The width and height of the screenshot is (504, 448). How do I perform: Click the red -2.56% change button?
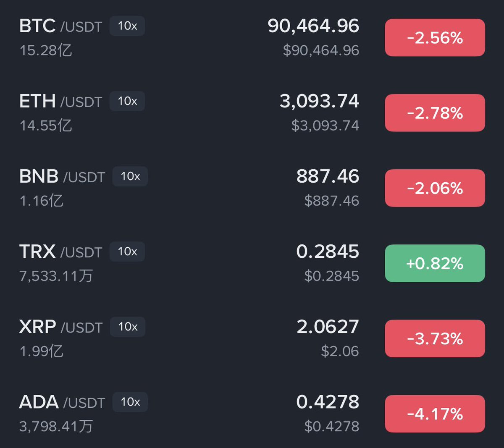coord(435,38)
